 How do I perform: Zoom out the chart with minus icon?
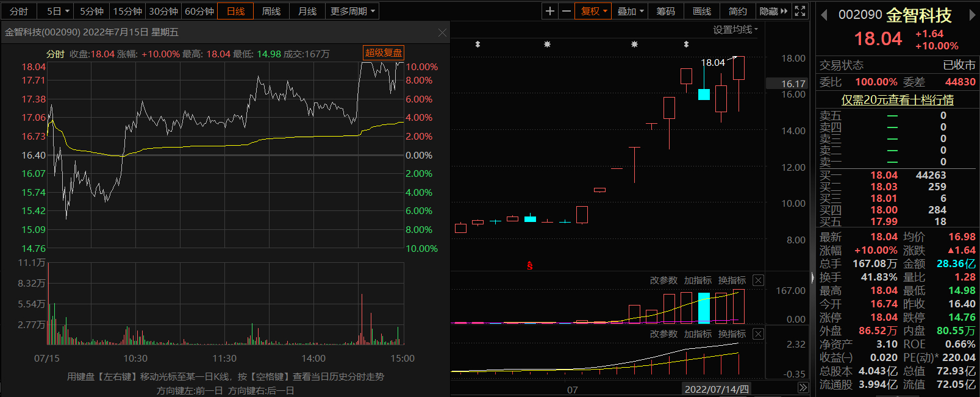tap(566, 11)
